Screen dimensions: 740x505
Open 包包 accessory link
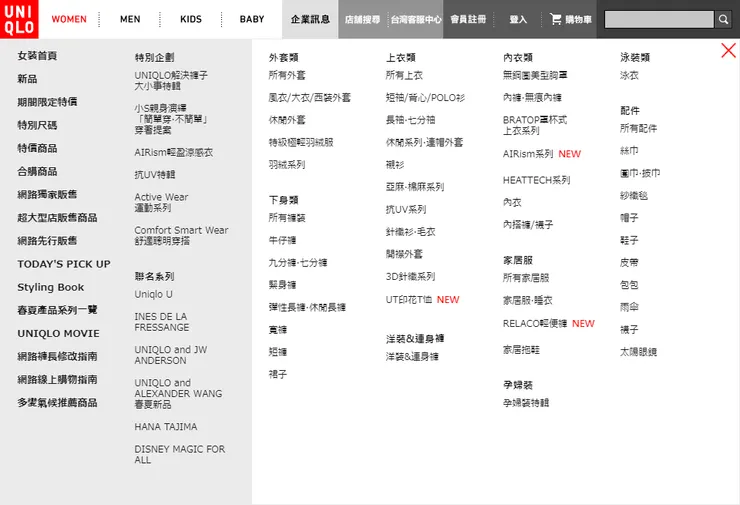coord(629,285)
